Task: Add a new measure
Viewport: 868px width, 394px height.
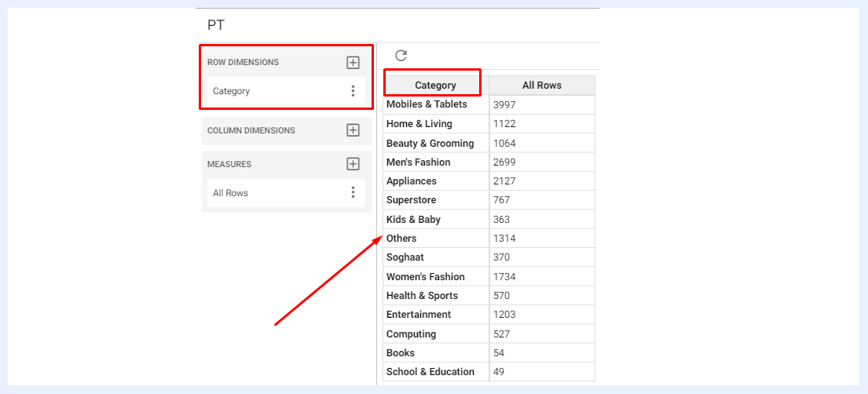Action: 353,164
